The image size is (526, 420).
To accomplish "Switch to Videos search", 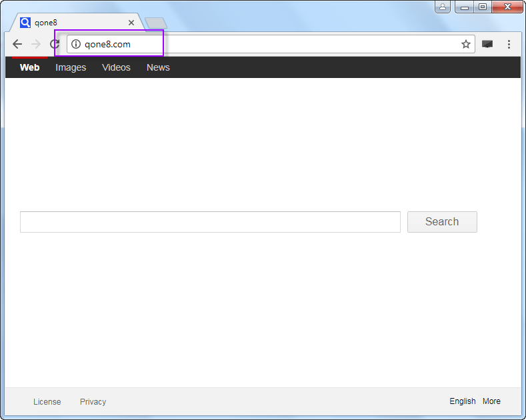I will point(116,67).
